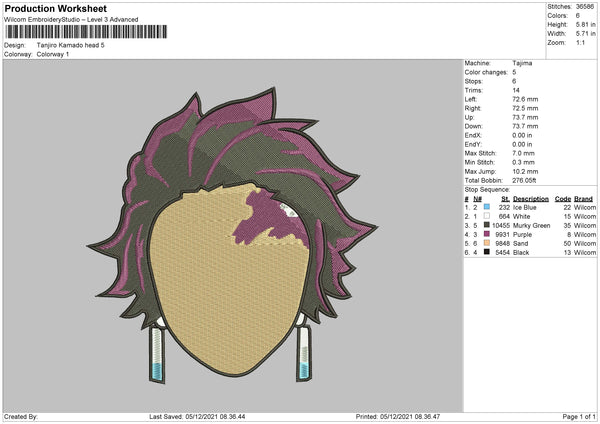
Task: Select the "Sand" description text
Action: [520, 243]
